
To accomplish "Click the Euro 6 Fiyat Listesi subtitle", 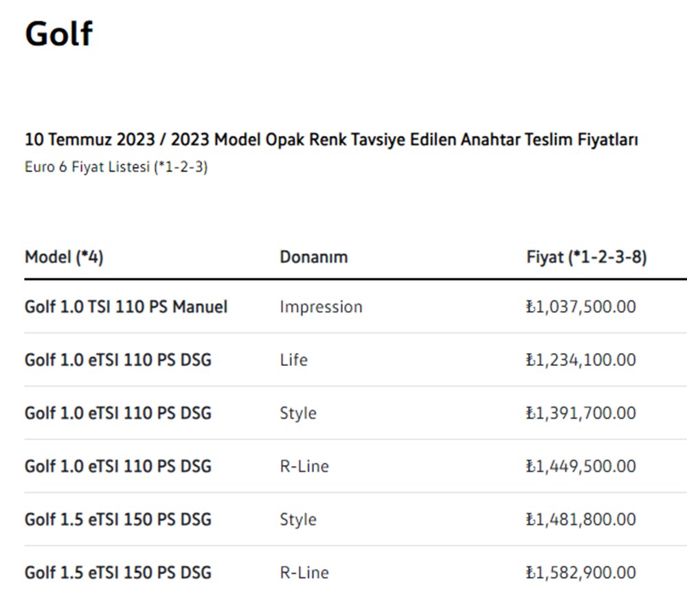I will pyautogui.click(x=116, y=167).
